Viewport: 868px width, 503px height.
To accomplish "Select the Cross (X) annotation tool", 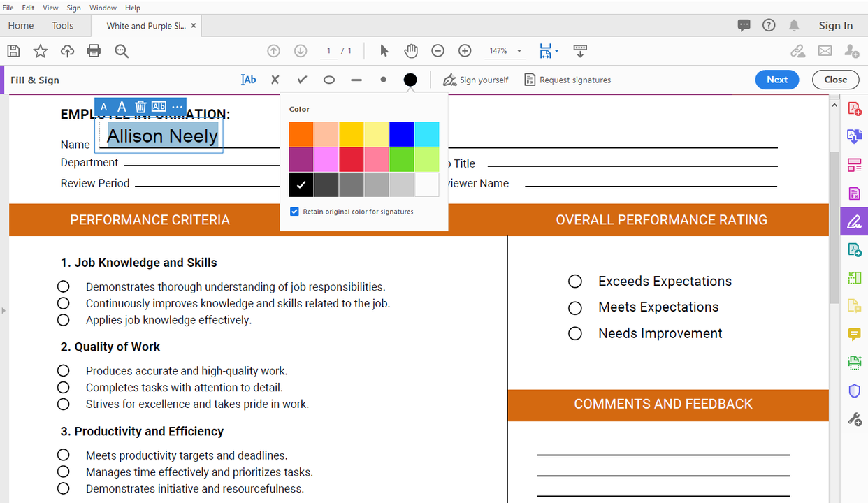I will (x=275, y=79).
